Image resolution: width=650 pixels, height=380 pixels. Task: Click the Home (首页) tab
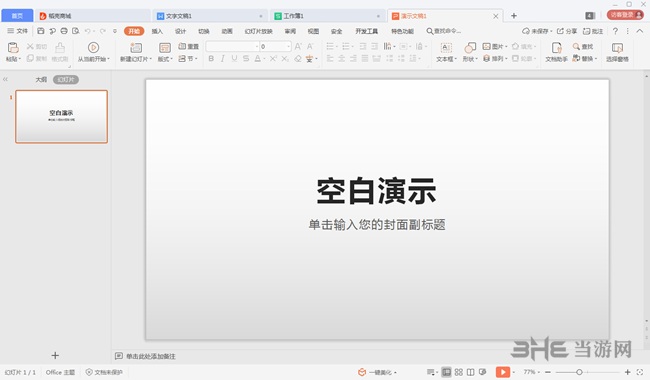(17, 16)
